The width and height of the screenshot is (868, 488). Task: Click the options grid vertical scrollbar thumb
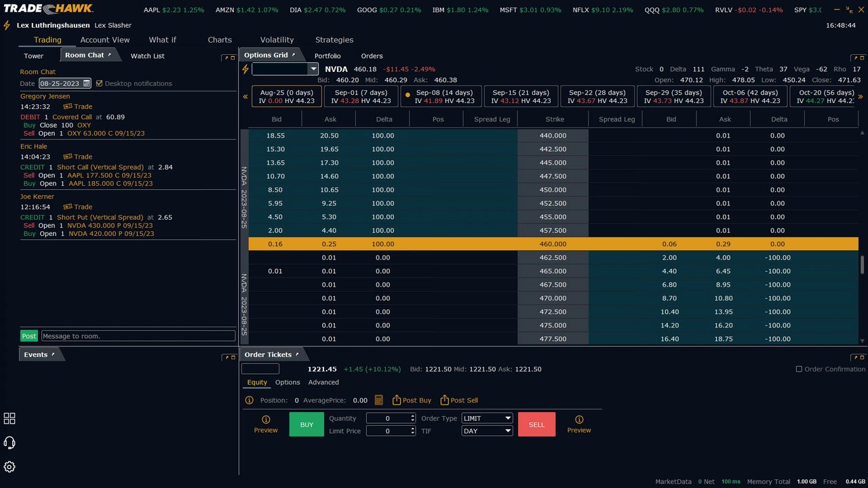(862, 264)
